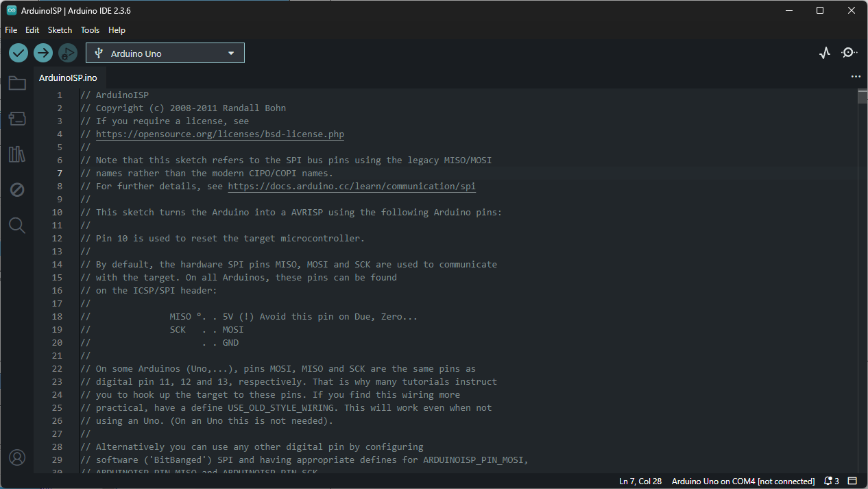Open the Sketchbook sidebar panel
This screenshot has height=489, width=868.
[16, 82]
